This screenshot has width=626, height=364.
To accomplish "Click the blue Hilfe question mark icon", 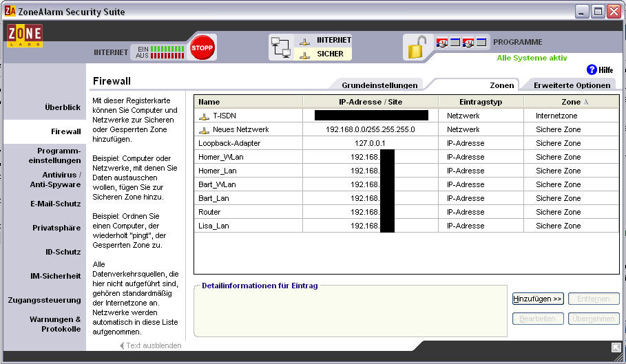I will click(592, 69).
